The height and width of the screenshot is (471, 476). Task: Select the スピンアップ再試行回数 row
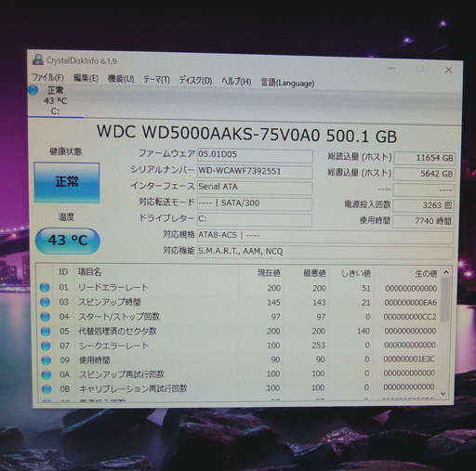pos(239,373)
